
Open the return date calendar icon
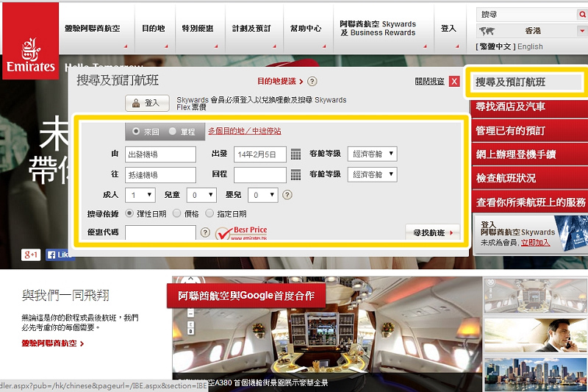pyautogui.click(x=296, y=174)
